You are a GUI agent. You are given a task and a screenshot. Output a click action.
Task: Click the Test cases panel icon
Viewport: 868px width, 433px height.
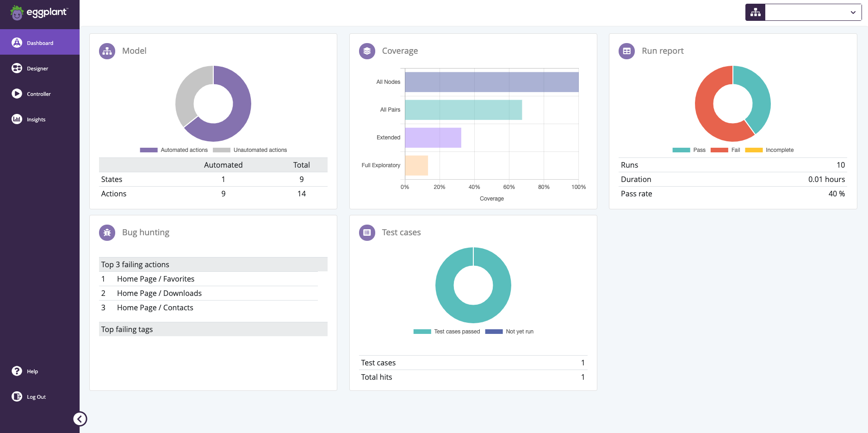tap(367, 232)
